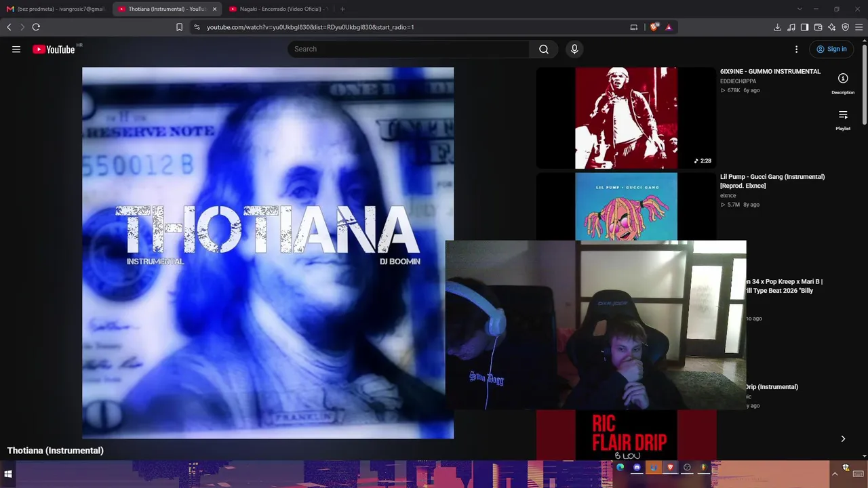This screenshot has width=868, height=488.
Task: Open the Ric Flair Drip thumbnail
Action: (x=626, y=435)
